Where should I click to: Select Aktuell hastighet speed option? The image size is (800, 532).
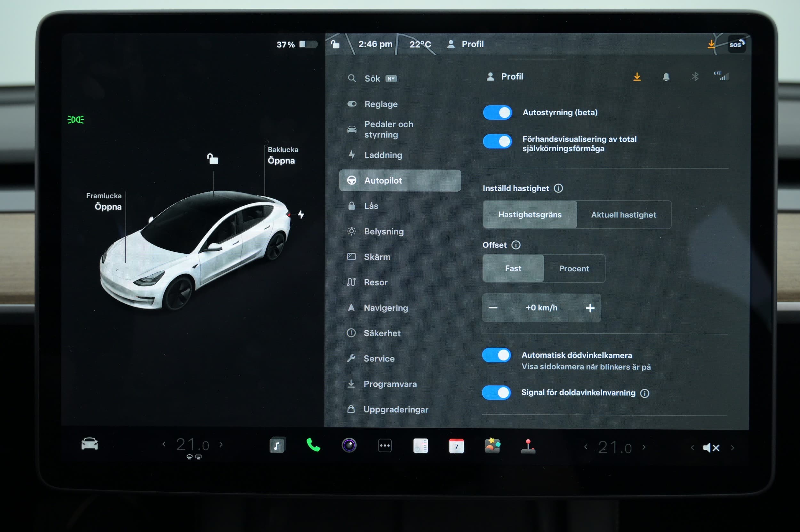point(624,215)
